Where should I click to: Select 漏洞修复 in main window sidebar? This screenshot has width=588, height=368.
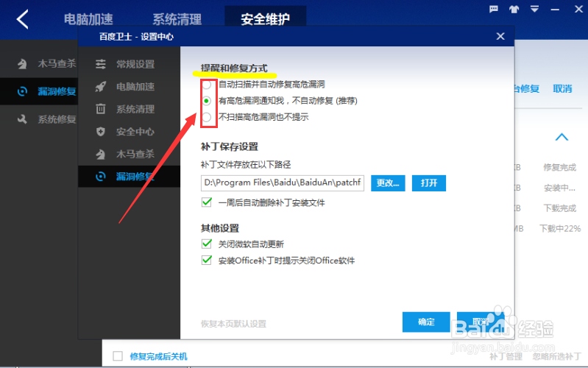(x=57, y=91)
